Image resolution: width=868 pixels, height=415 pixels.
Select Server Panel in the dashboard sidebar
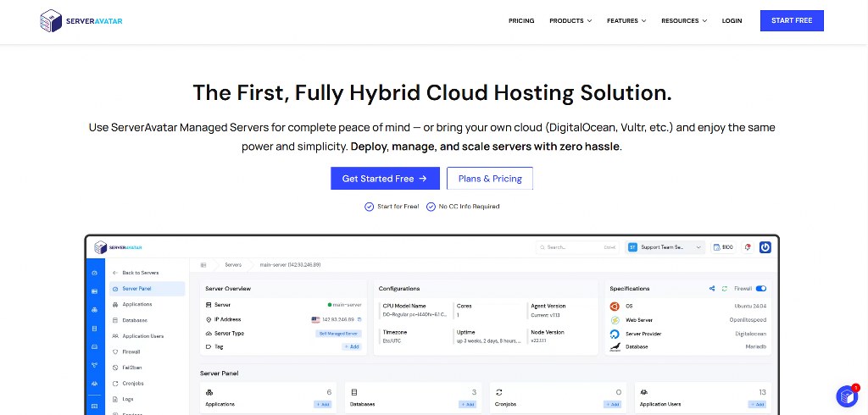147,289
